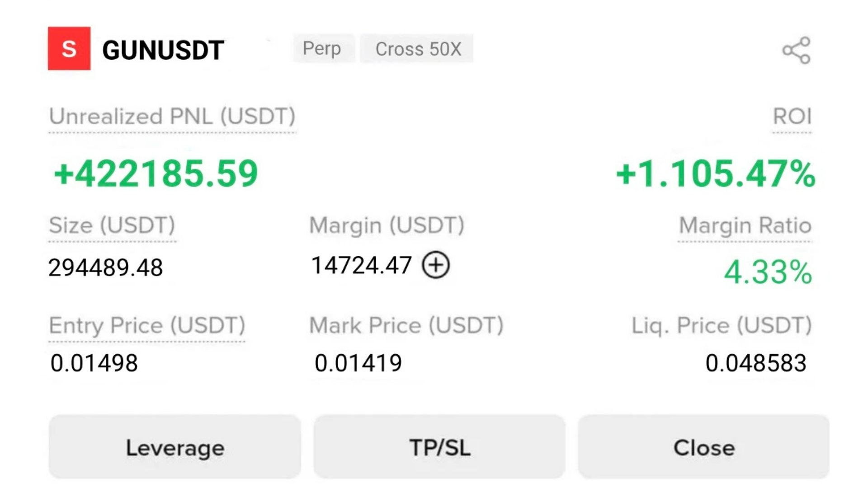Screen dimensions: 868x488
Task: Open the TP/SL settings button
Action: pos(440,447)
